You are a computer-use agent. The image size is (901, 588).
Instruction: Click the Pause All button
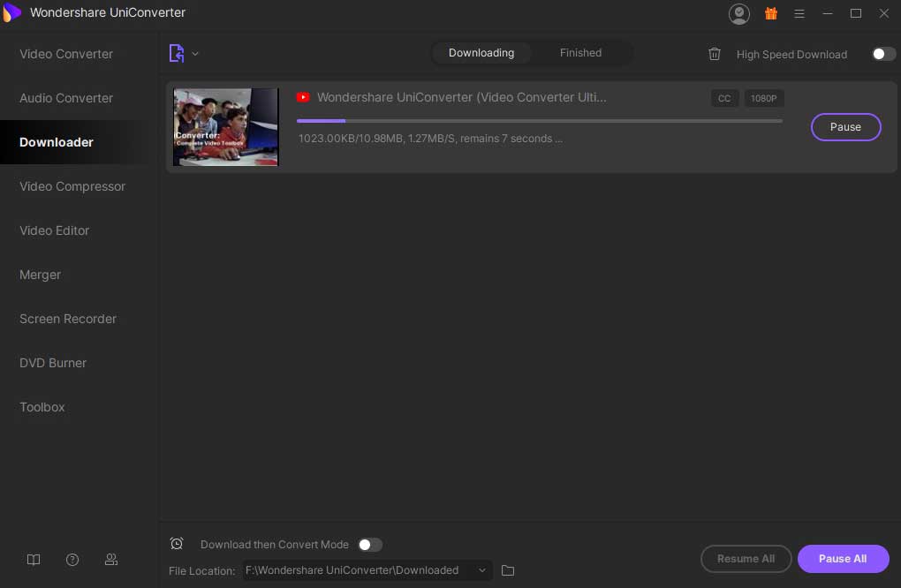(x=843, y=559)
